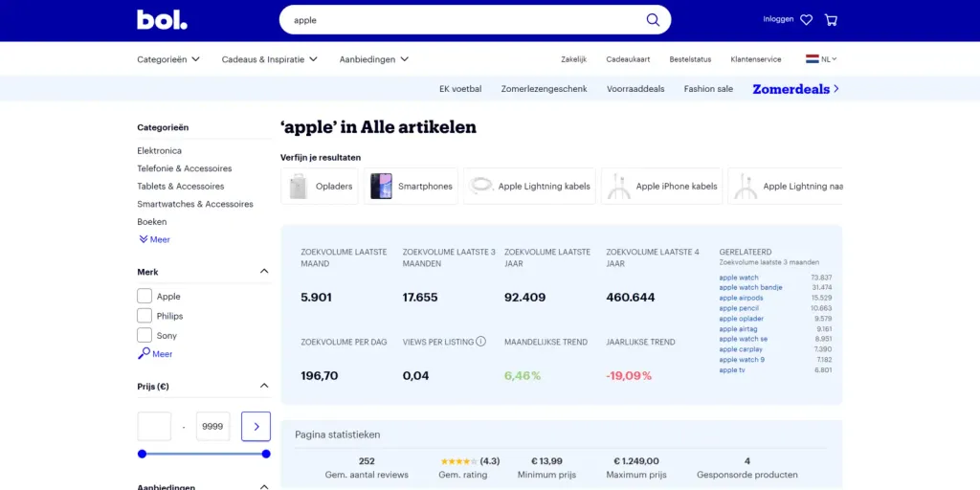The width and height of the screenshot is (980, 490).
Task: Open the Cadeaus & Inspiratie dropdown
Action: click(269, 59)
